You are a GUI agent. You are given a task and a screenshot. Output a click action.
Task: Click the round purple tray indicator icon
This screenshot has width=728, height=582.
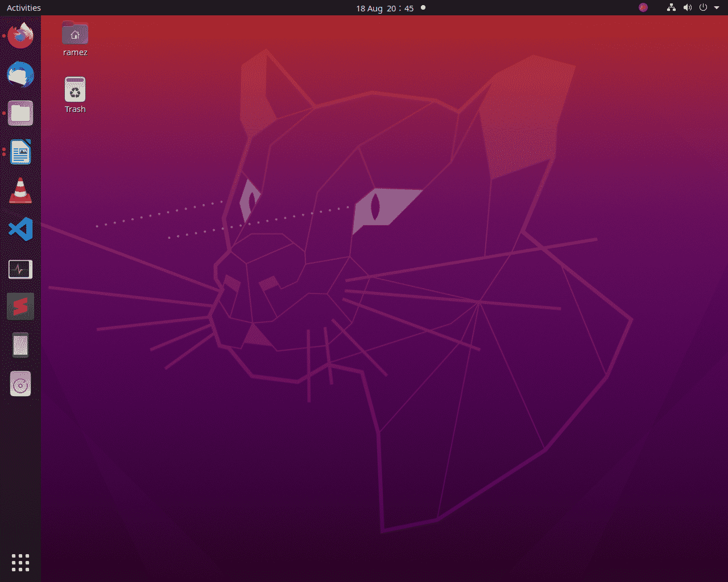pyautogui.click(x=643, y=7)
